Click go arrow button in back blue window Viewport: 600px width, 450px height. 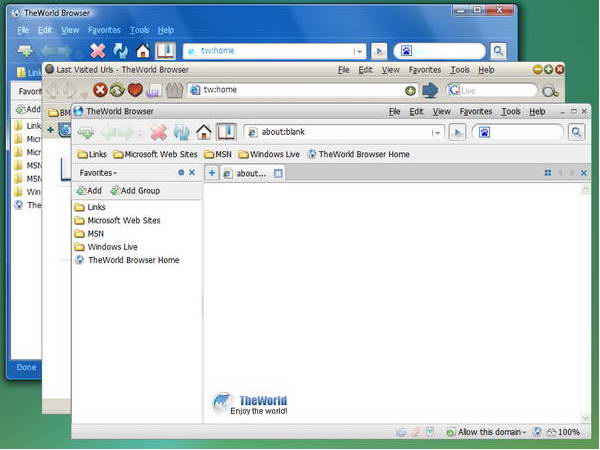tap(379, 51)
